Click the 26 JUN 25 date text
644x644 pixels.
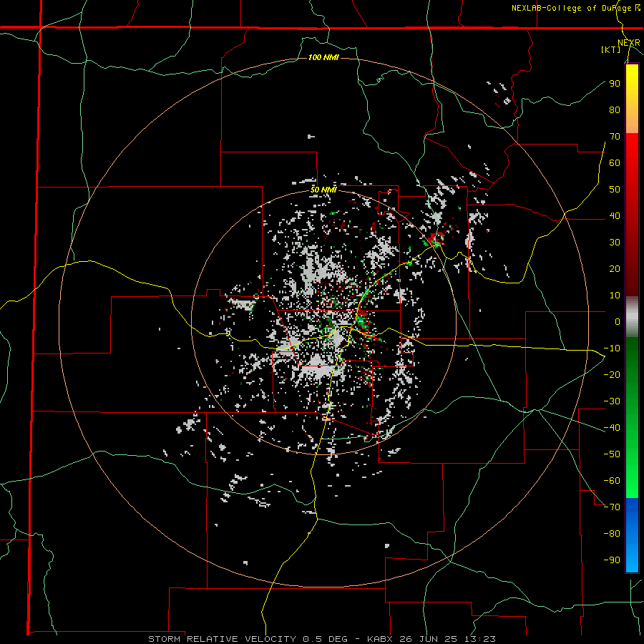tap(431, 639)
